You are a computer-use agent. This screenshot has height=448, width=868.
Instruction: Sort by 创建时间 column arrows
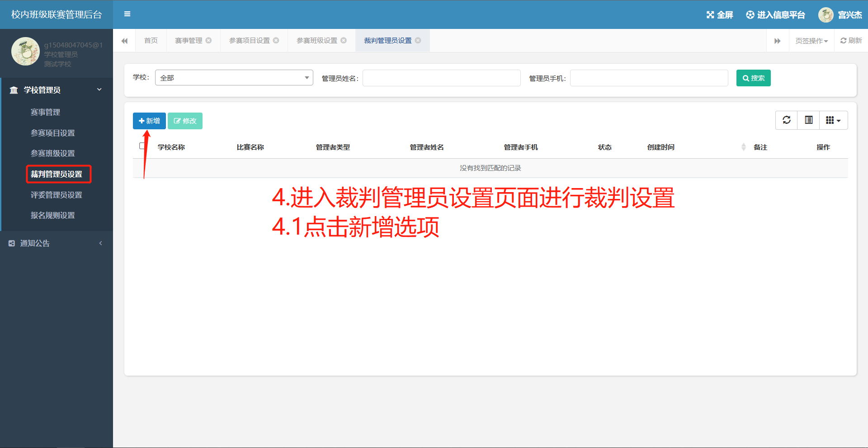tap(744, 147)
